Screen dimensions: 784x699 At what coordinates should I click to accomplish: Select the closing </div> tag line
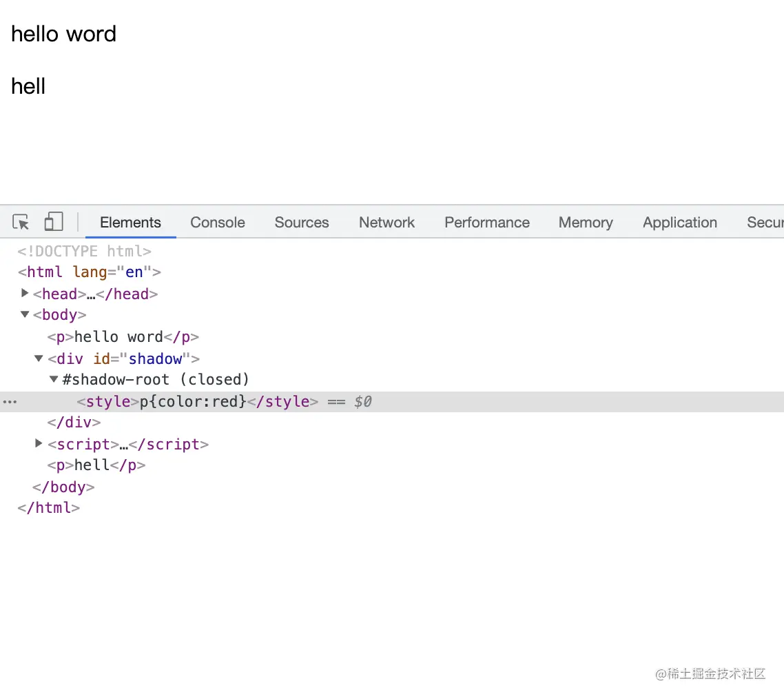point(74,423)
